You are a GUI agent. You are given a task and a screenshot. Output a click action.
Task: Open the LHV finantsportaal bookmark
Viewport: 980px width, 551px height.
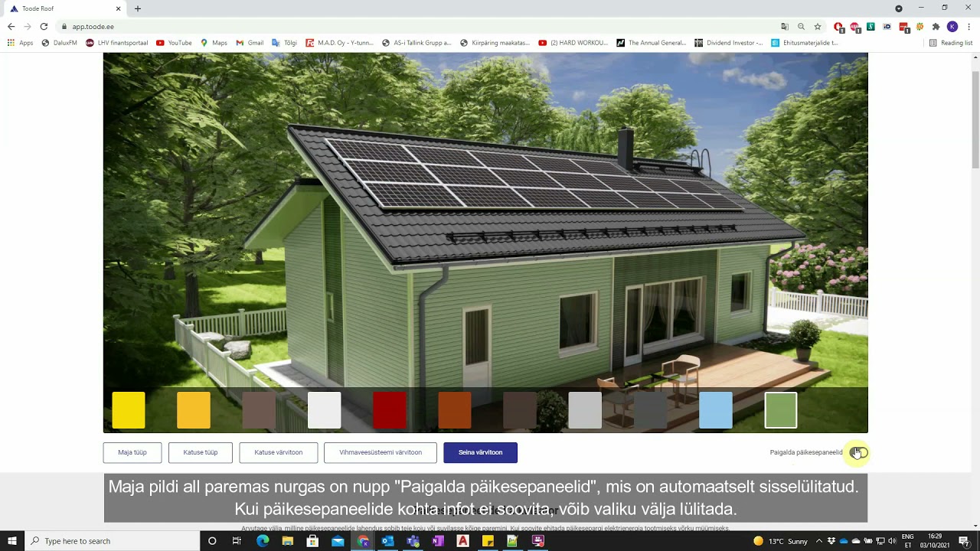117,43
